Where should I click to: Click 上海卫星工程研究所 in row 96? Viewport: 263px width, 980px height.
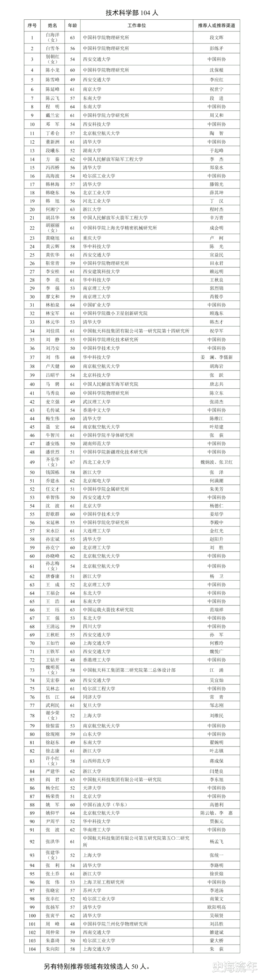tap(103, 882)
